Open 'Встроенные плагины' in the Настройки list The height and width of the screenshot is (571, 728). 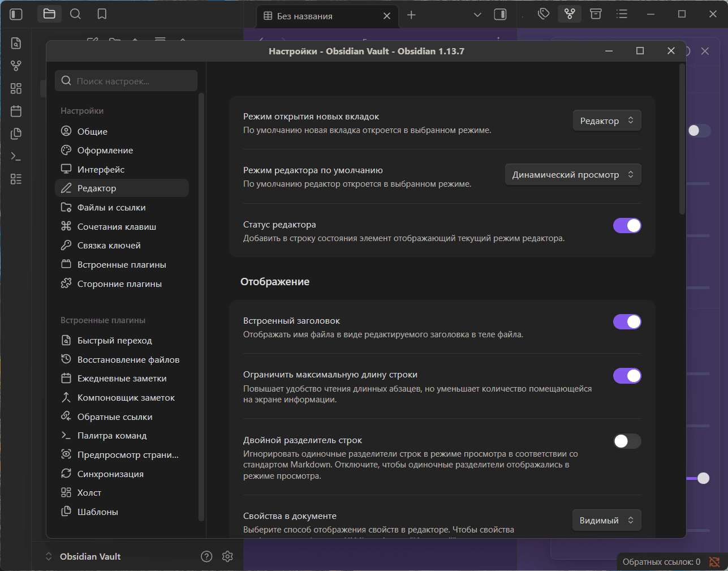click(122, 265)
